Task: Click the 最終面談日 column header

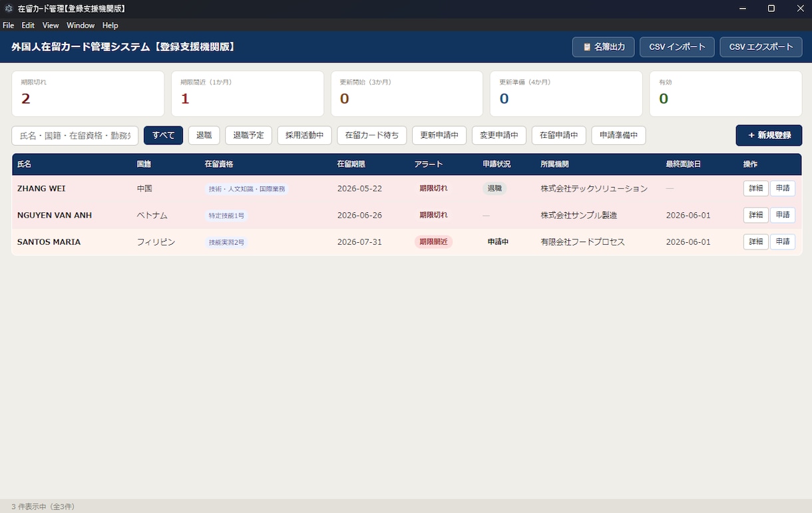Action: (x=684, y=164)
